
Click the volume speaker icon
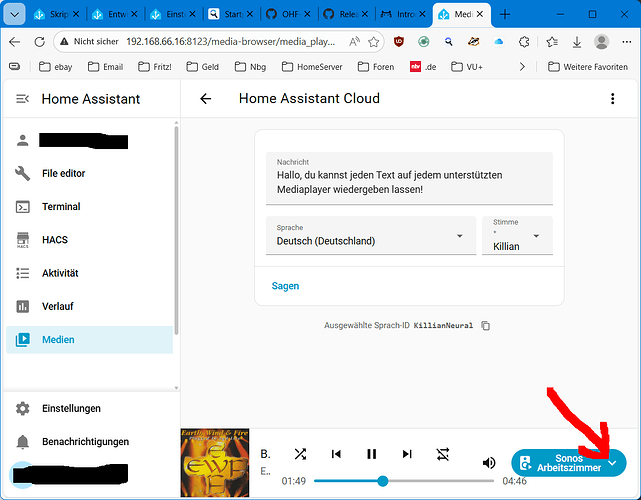click(489, 463)
